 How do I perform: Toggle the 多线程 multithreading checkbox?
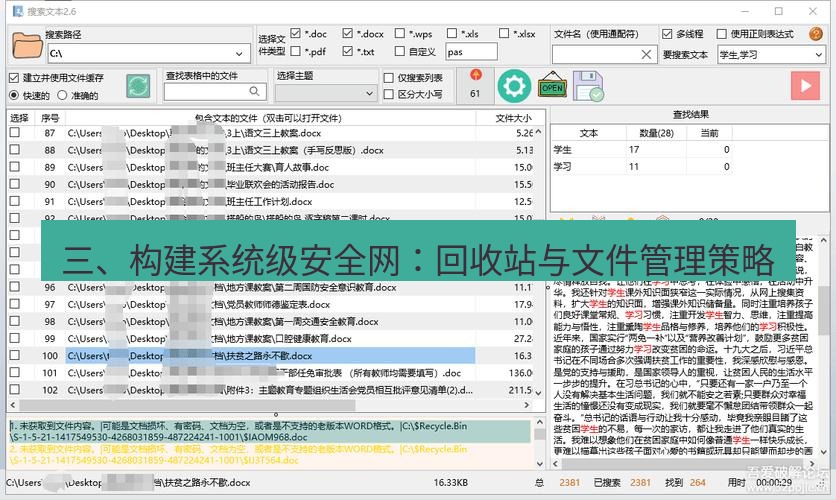pyautogui.click(x=667, y=34)
